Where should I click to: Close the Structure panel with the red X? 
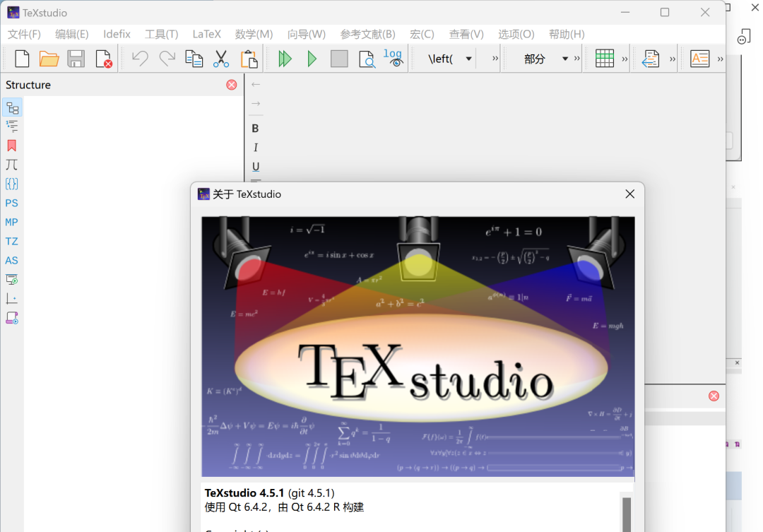pyautogui.click(x=232, y=85)
